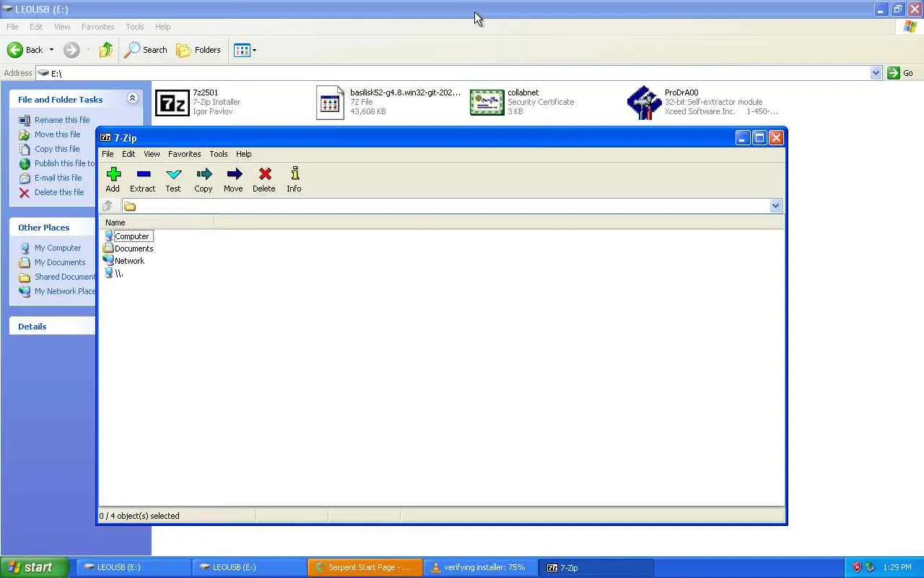Open the Back history dropdown arrow in Explorer
This screenshot has width=924, height=578.
[x=51, y=50]
